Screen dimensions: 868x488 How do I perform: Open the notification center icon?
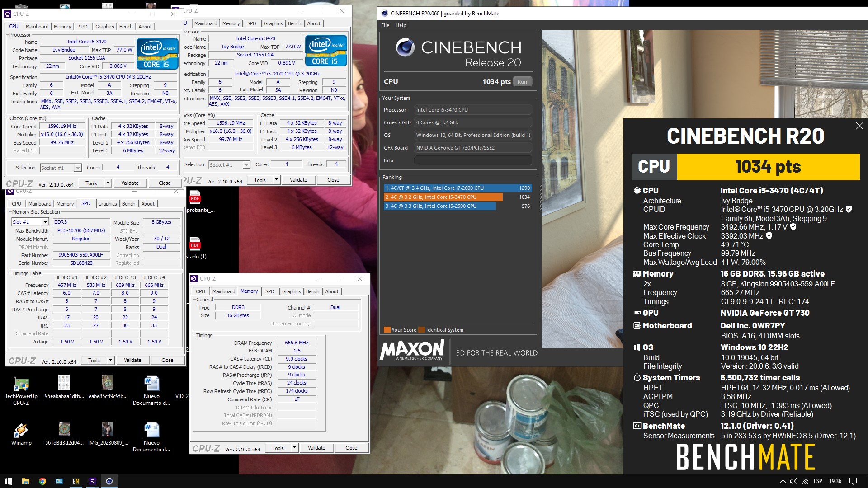[x=853, y=481]
